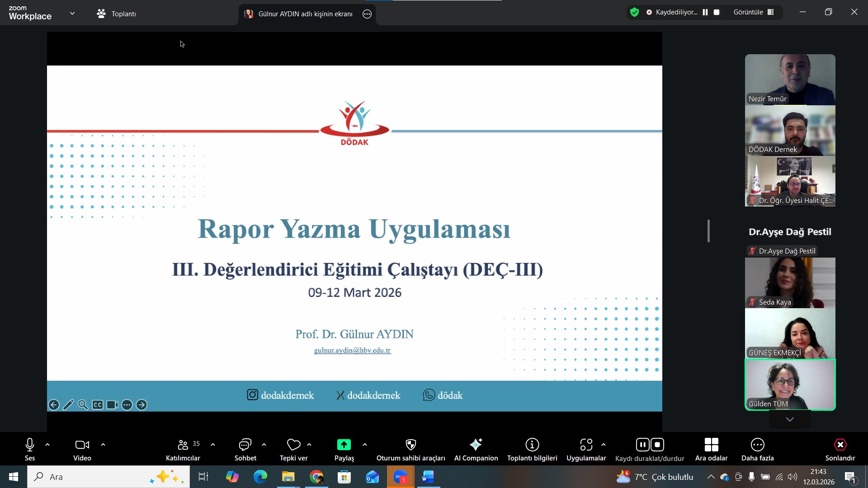The height and width of the screenshot is (488, 868).
Task: Open Oturum sahibi araçları shield icon
Action: [410, 445]
